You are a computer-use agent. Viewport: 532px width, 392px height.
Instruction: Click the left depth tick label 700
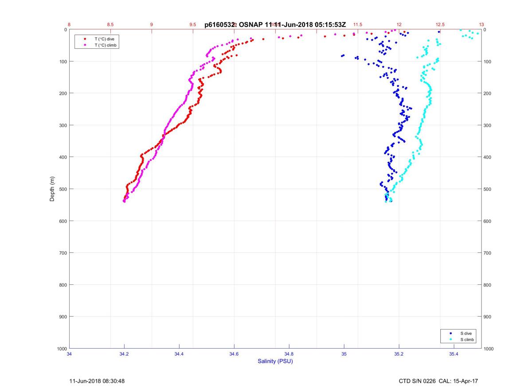(63, 253)
